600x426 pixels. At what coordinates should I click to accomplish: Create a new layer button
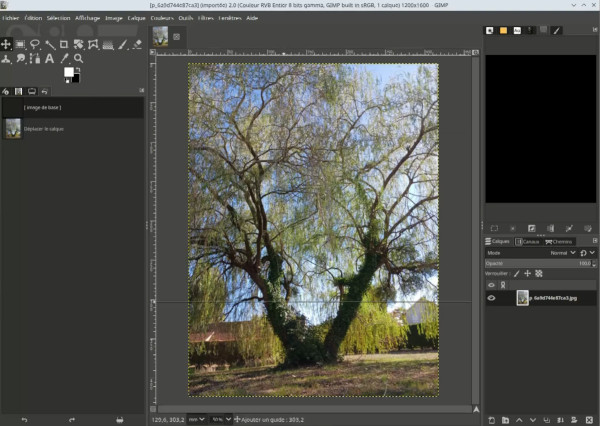pyautogui.click(x=492, y=420)
